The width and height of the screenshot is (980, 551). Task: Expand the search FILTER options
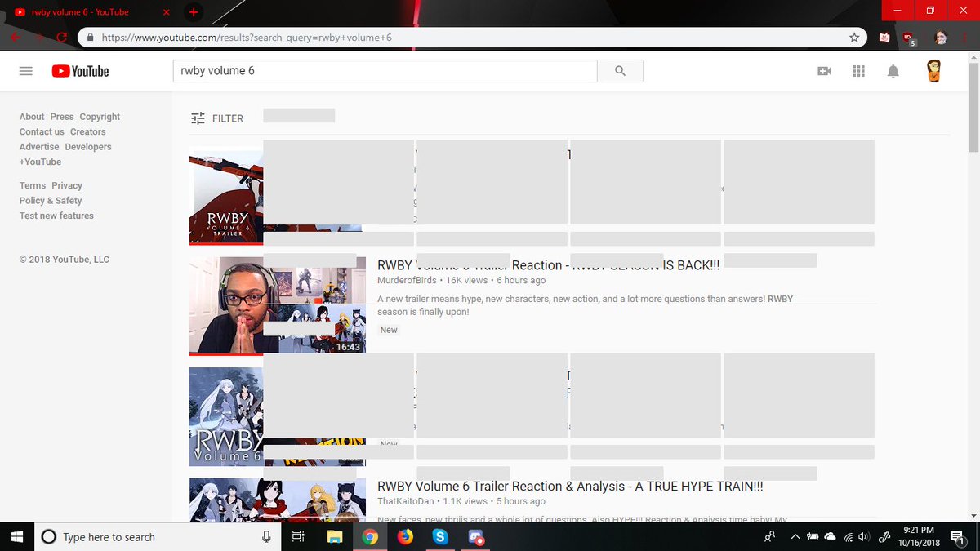[216, 118]
